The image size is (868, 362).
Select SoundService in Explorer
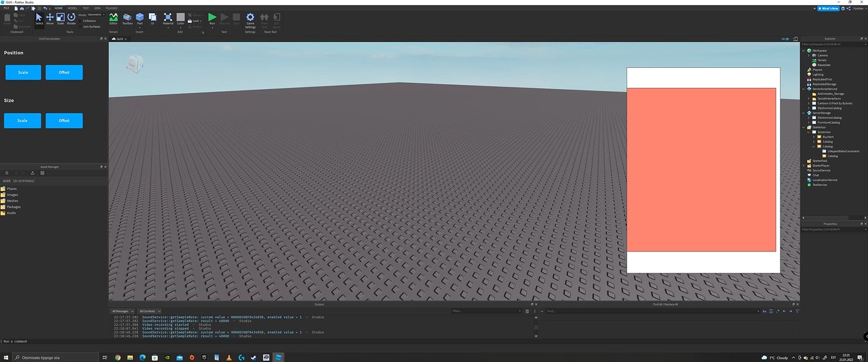point(821,170)
